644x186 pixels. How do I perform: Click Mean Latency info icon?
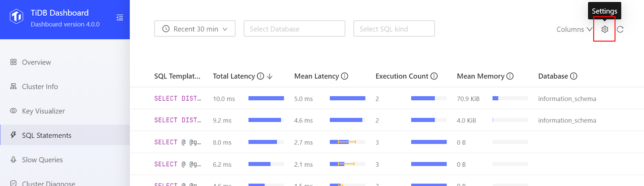(x=345, y=76)
